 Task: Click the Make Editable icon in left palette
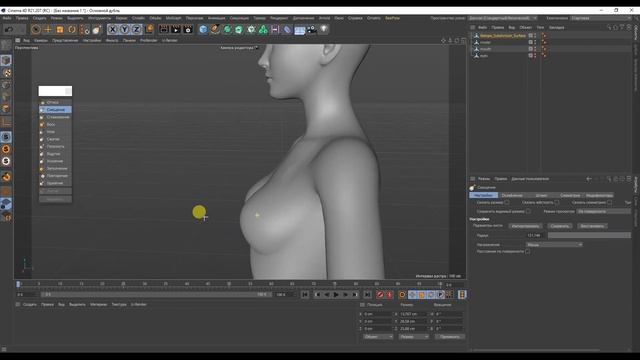(6, 44)
